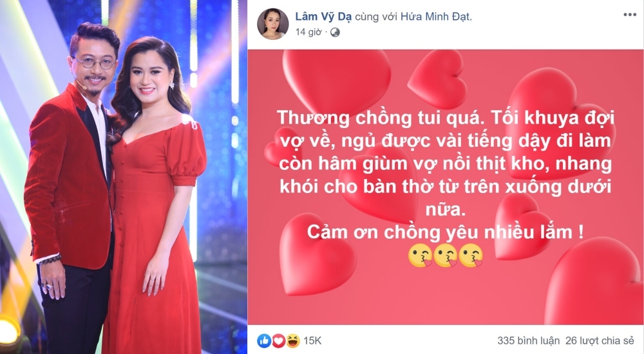Open the couple photo on the left
Viewport: 644px width, 354px height.
[x=124, y=177]
